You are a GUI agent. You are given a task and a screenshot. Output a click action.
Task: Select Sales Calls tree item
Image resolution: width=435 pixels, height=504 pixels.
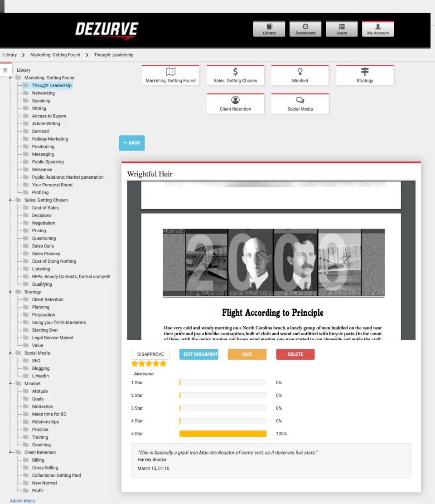tap(43, 246)
